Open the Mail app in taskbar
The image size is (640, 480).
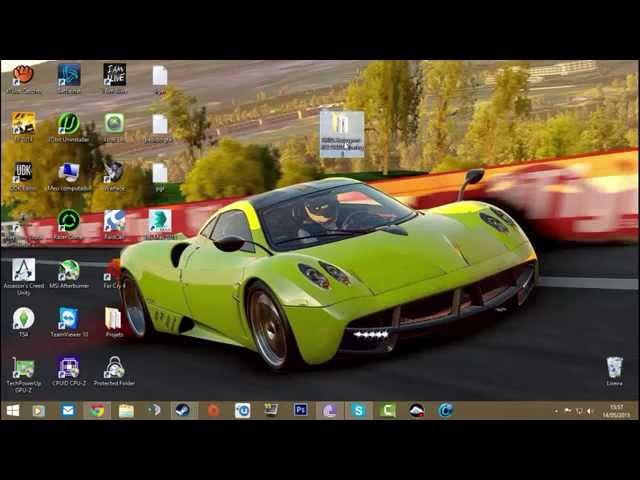click(x=68, y=410)
